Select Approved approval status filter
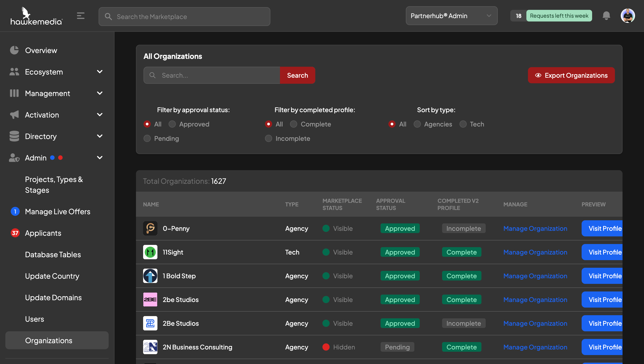644x364 pixels. tap(172, 124)
